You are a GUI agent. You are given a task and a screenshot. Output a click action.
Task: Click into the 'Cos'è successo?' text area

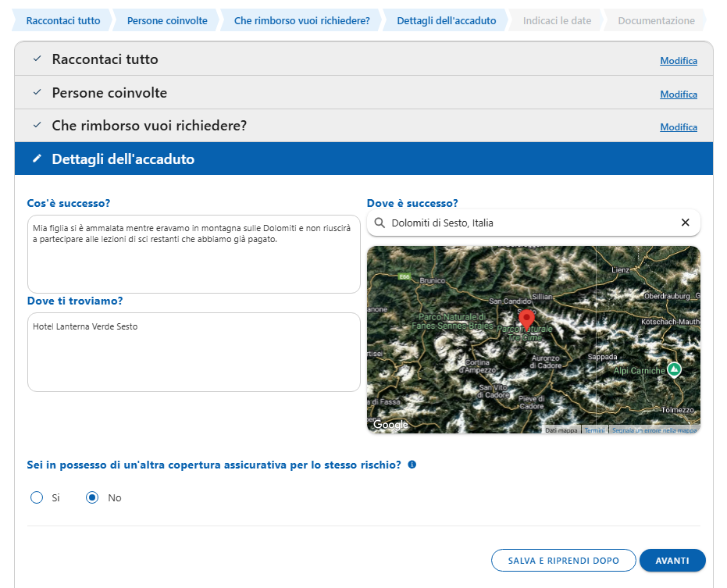(x=193, y=254)
